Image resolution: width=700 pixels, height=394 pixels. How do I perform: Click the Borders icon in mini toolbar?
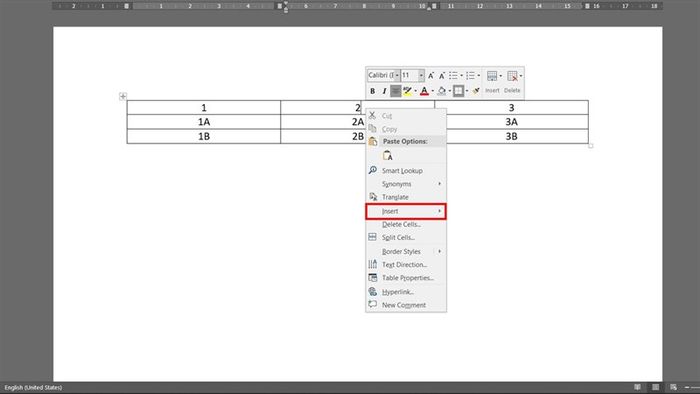[458, 91]
